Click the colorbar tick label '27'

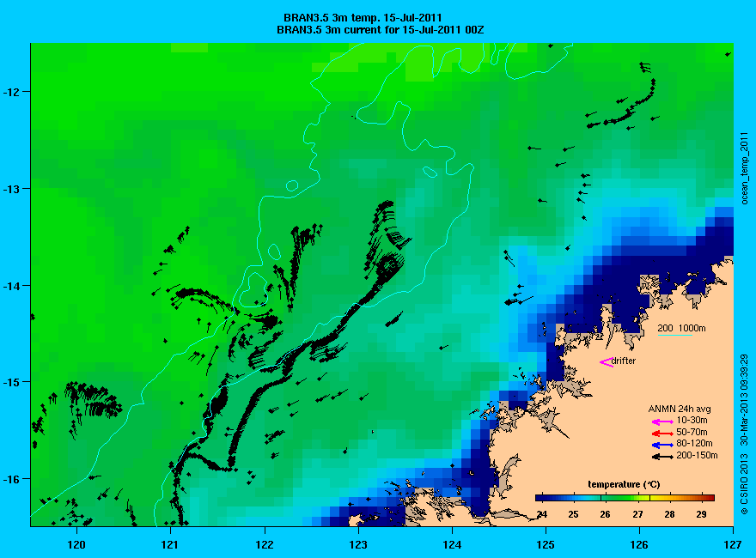coord(637,514)
